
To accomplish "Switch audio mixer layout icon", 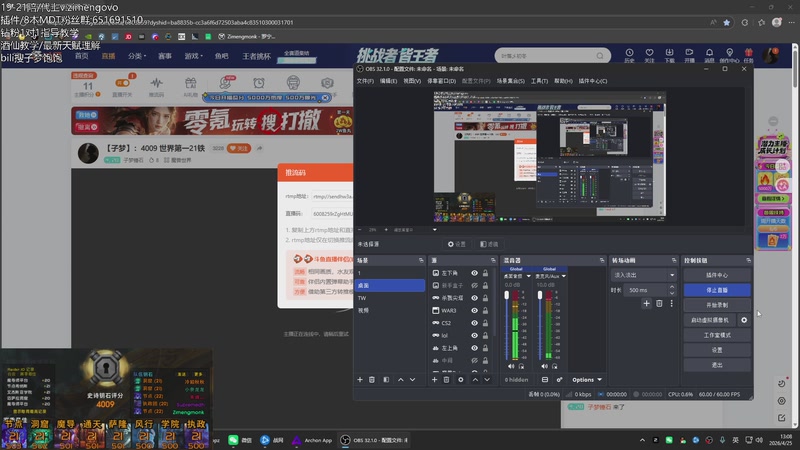I will pyautogui.click(x=545, y=380).
